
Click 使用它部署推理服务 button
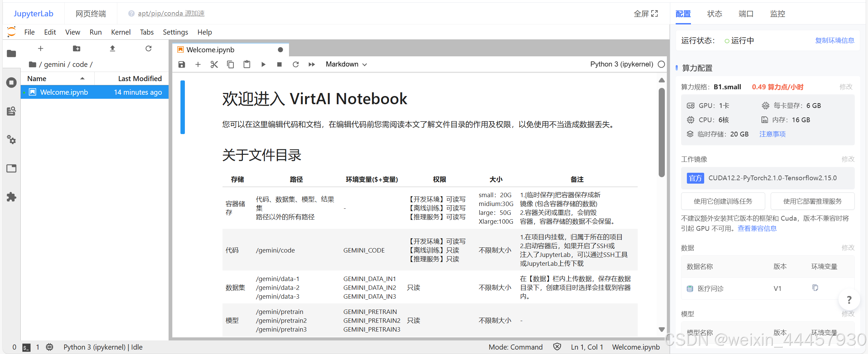[812, 201]
